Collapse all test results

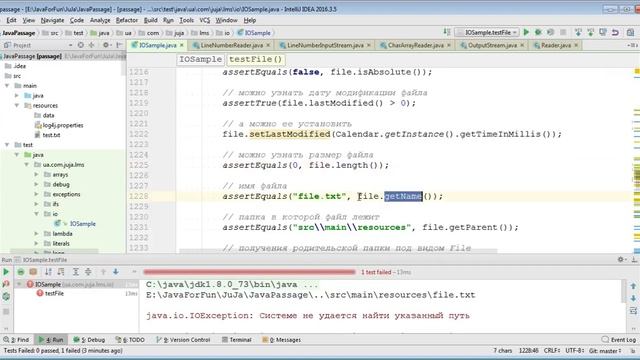pos(88,271)
